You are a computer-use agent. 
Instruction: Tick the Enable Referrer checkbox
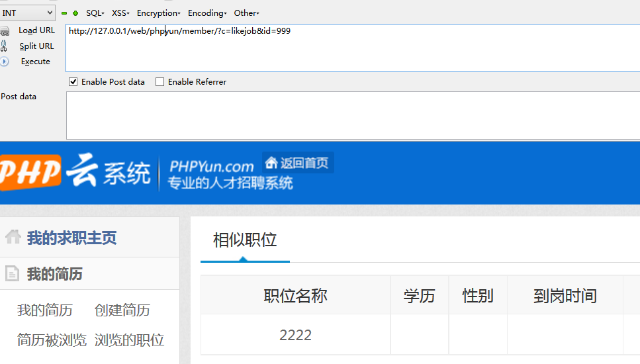(x=160, y=81)
